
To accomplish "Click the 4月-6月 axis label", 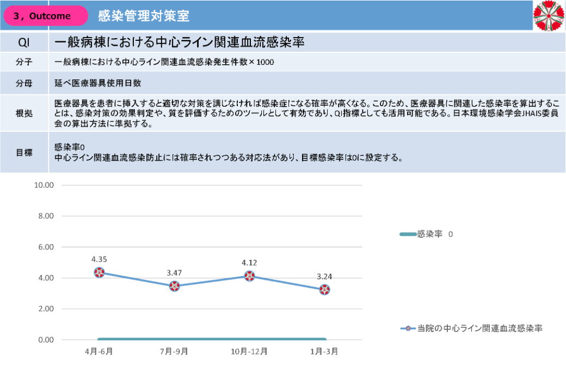I will coord(99,351).
